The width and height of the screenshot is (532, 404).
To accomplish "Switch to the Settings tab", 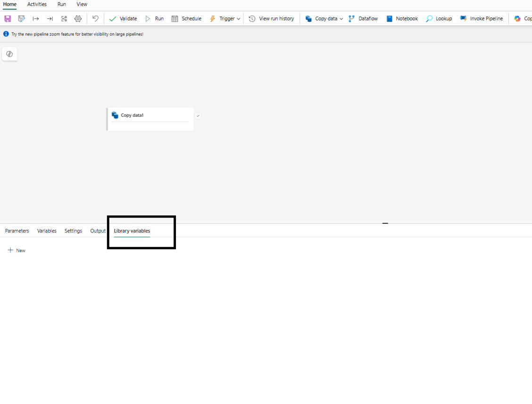I will [x=73, y=231].
